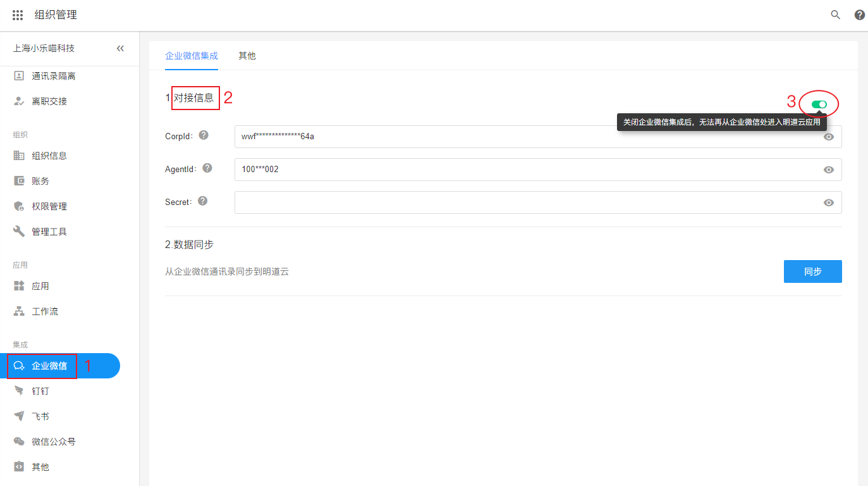Click the AgentId help tooltip icon
The width and height of the screenshot is (868, 486).
click(x=207, y=168)
